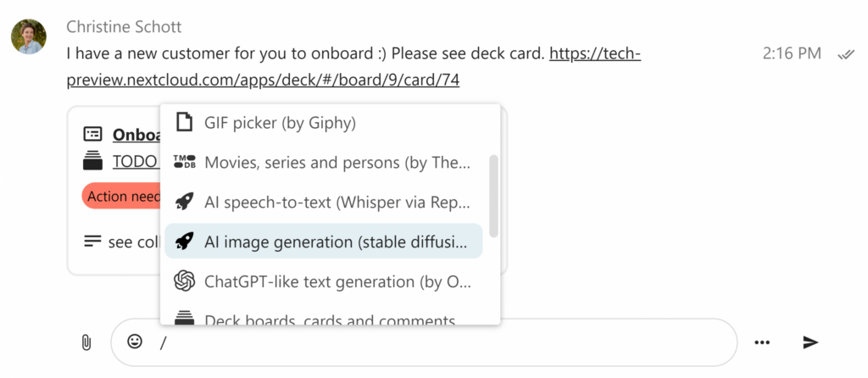Click the file icon beside GIF picker
This screenshot has width=868, height=378.
[x=184, y=122]
